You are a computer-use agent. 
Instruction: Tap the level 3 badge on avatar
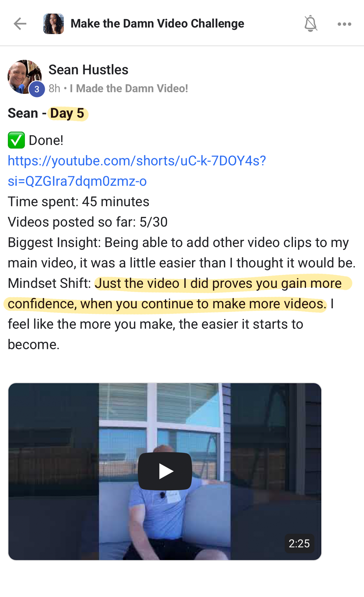pyautogui.click(x=37, y=89)
